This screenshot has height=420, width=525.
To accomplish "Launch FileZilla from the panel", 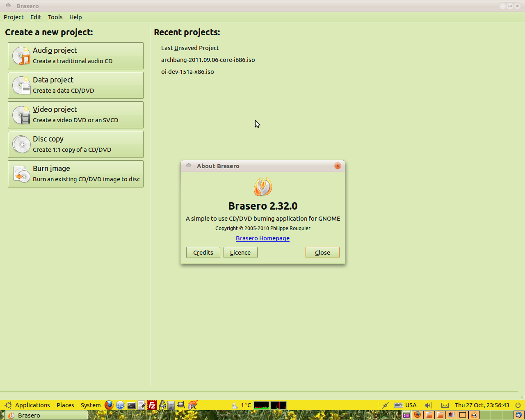I will point(152,405).
